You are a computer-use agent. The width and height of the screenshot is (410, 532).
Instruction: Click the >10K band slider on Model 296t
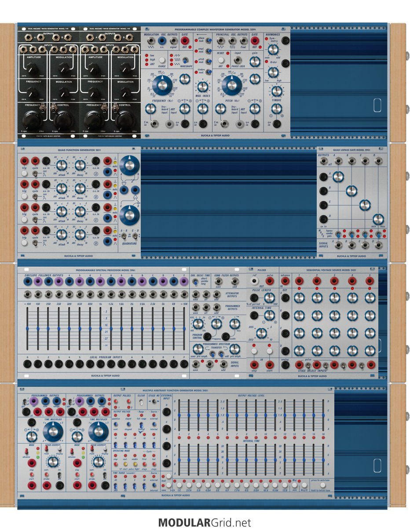click(x=184, y=329)
